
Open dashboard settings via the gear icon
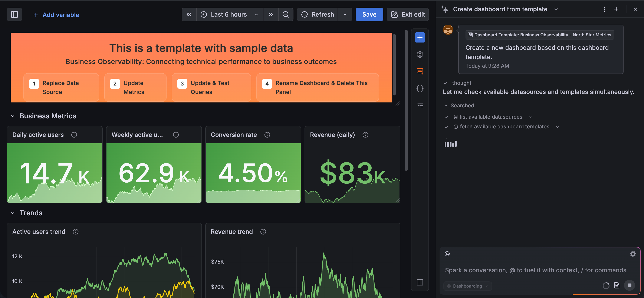coord(420,54)
